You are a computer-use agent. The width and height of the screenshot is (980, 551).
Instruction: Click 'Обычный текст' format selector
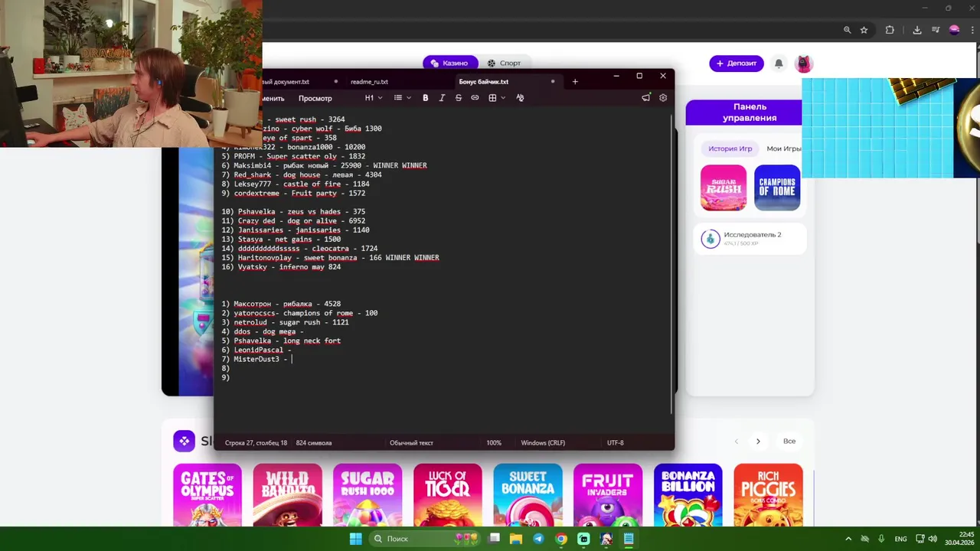click(411, 442)
